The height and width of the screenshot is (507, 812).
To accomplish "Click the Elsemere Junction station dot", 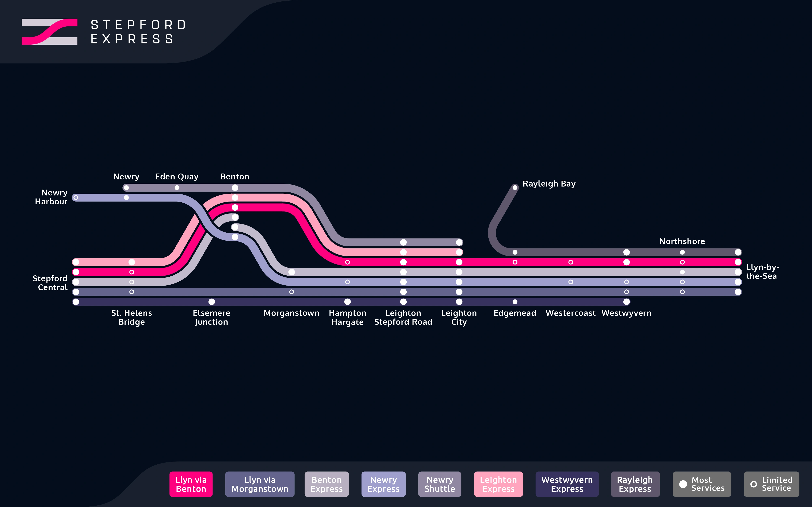I will click(212, 302).
